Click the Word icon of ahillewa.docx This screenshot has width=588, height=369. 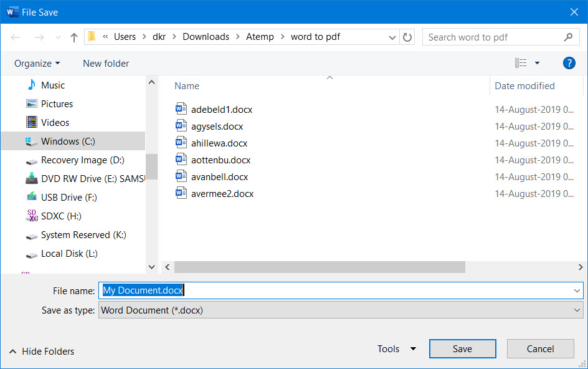click(181, 143)
